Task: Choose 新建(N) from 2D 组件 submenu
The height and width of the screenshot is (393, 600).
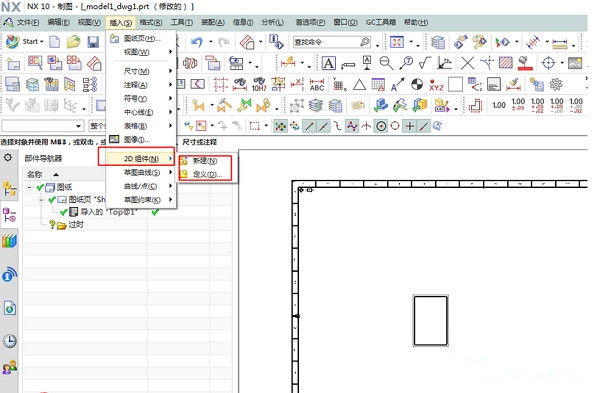Action: click(205, 161)
